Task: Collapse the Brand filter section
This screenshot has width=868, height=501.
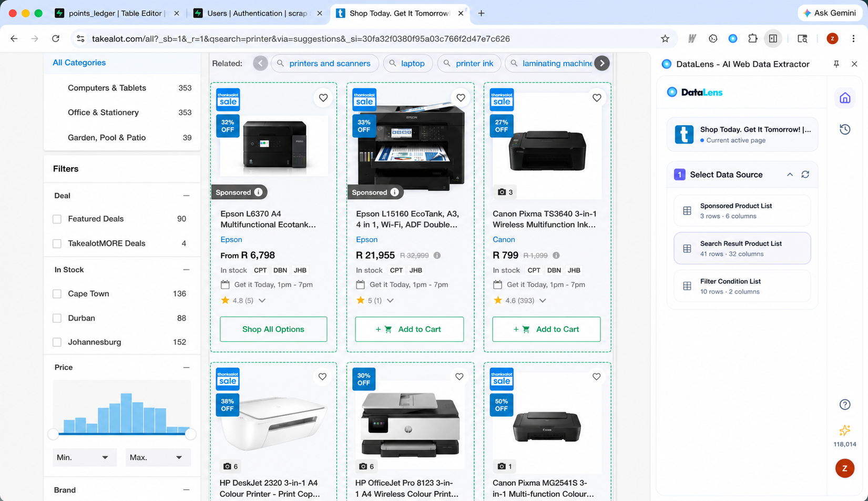Action: coord(186,490)
